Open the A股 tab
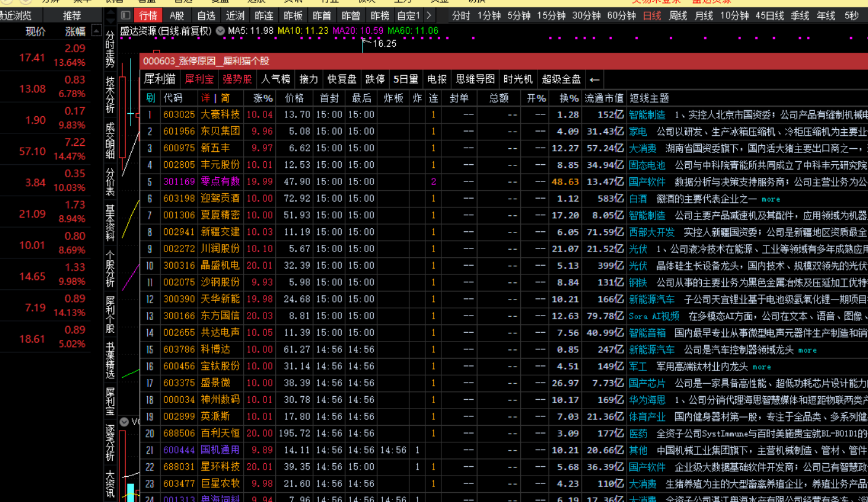This screenshot has height=502, width=868. click(x=177, y=15)
